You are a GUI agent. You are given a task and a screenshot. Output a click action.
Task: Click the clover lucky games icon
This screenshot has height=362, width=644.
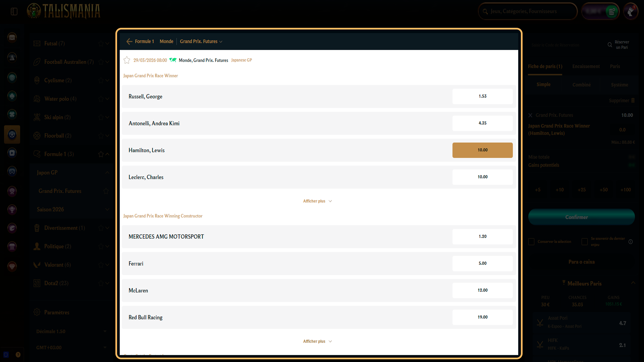coord(12,114)
